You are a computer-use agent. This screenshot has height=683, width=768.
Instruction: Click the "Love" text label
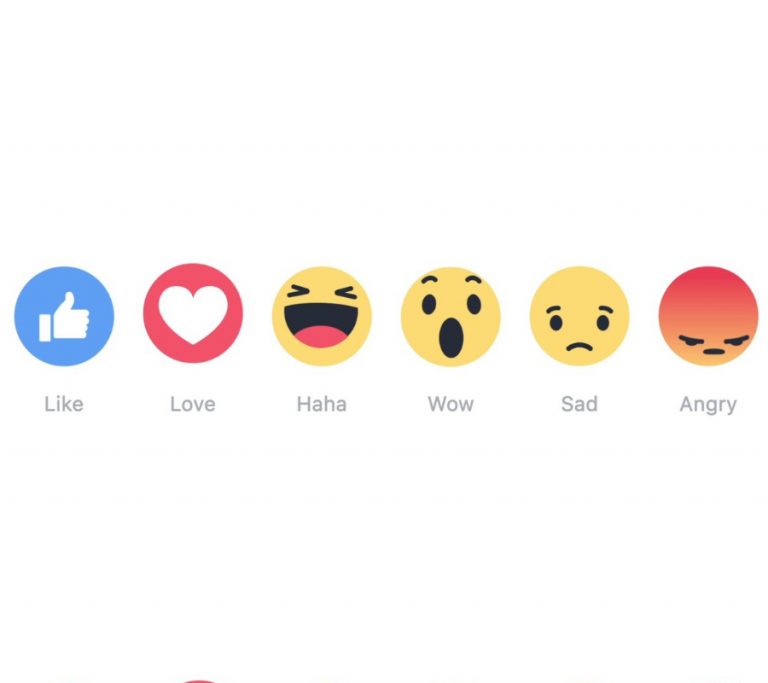[x=192, y=404]
